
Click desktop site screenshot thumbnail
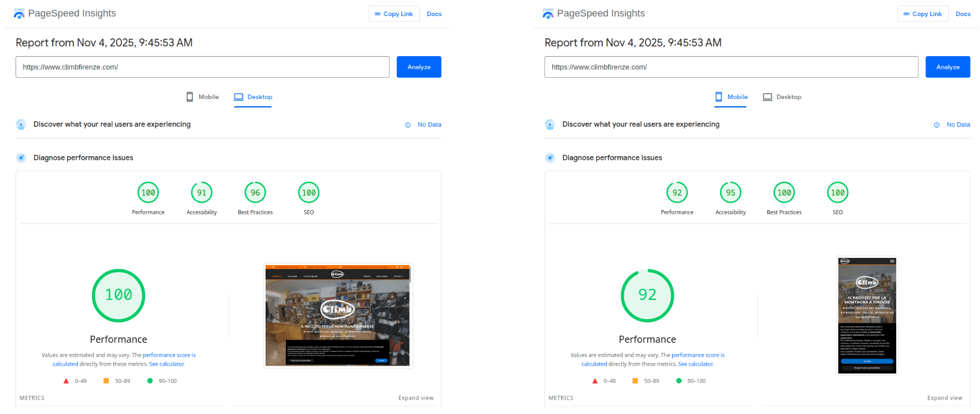point(338,316)
